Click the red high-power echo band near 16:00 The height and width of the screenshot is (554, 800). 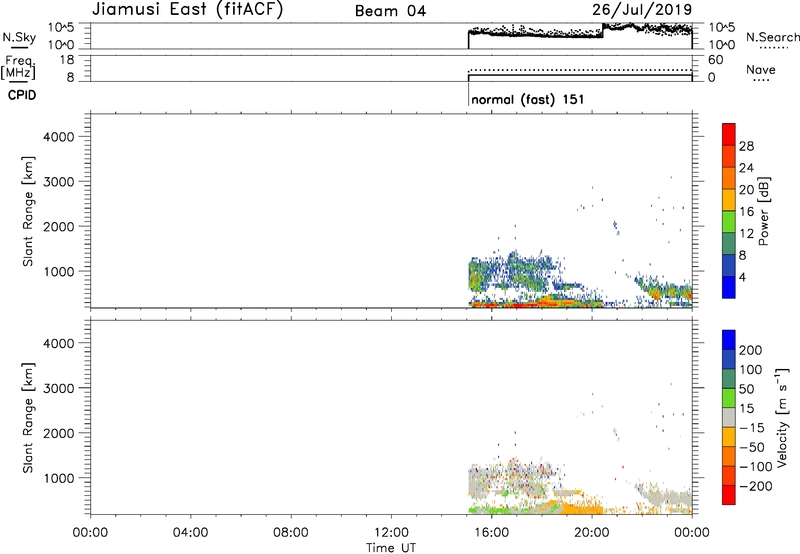click(x=503, y=305)
